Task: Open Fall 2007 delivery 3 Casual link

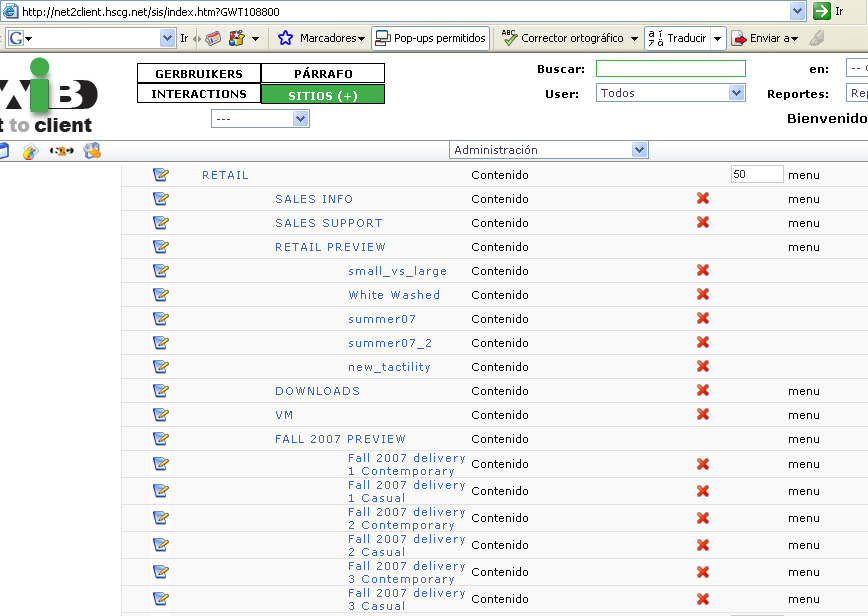Action: [406, 599]
